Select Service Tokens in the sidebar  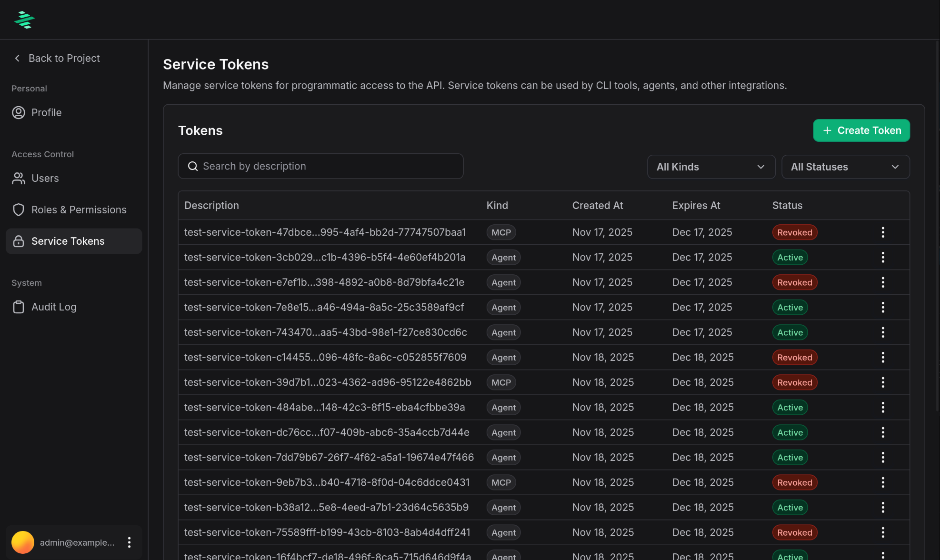tap(68, 241)
